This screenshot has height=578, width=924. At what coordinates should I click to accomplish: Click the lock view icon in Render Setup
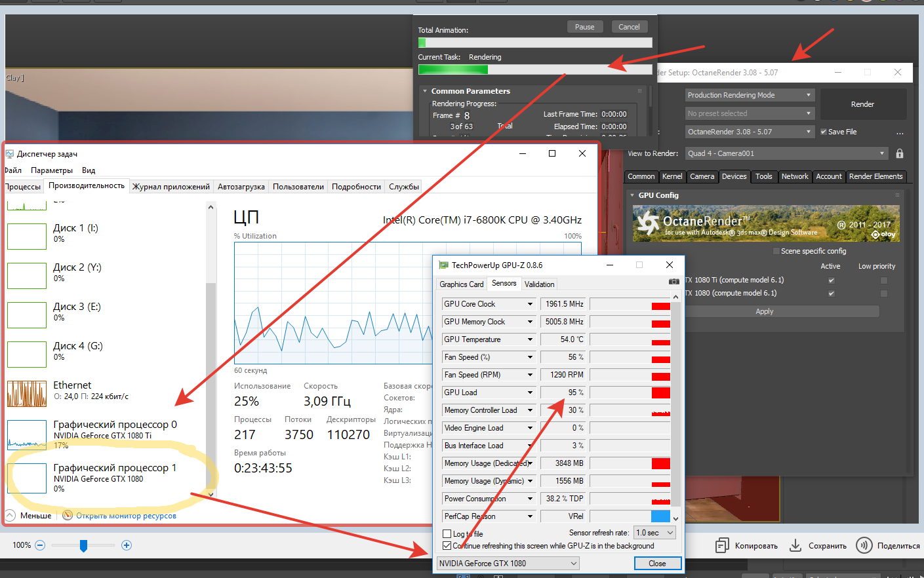(900, 153)
